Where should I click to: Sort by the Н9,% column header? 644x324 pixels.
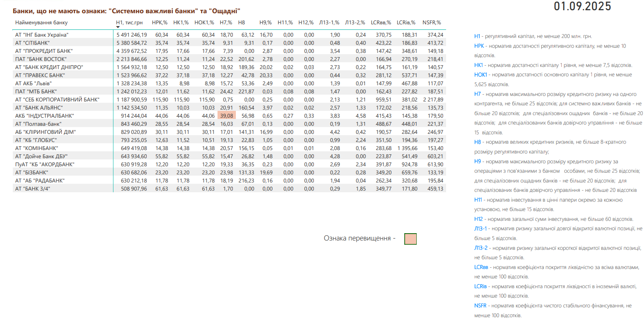[x=266, y=22]
